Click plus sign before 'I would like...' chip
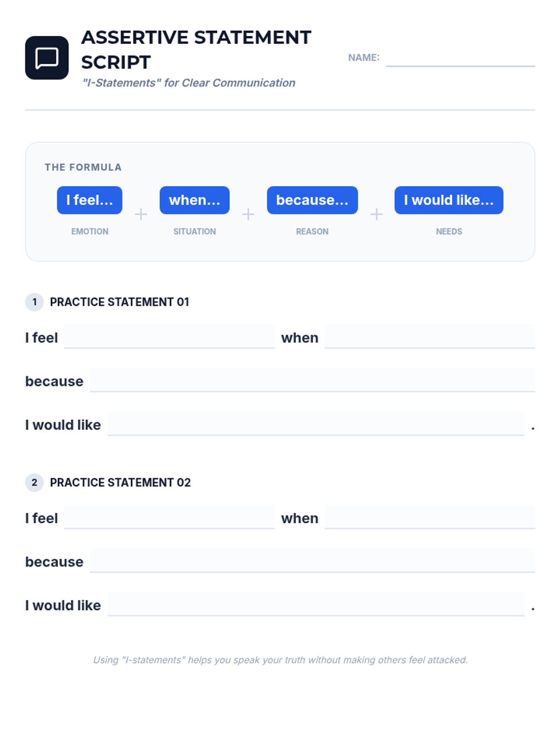Viewport: 560px width, 747px height. coord(376,214)
